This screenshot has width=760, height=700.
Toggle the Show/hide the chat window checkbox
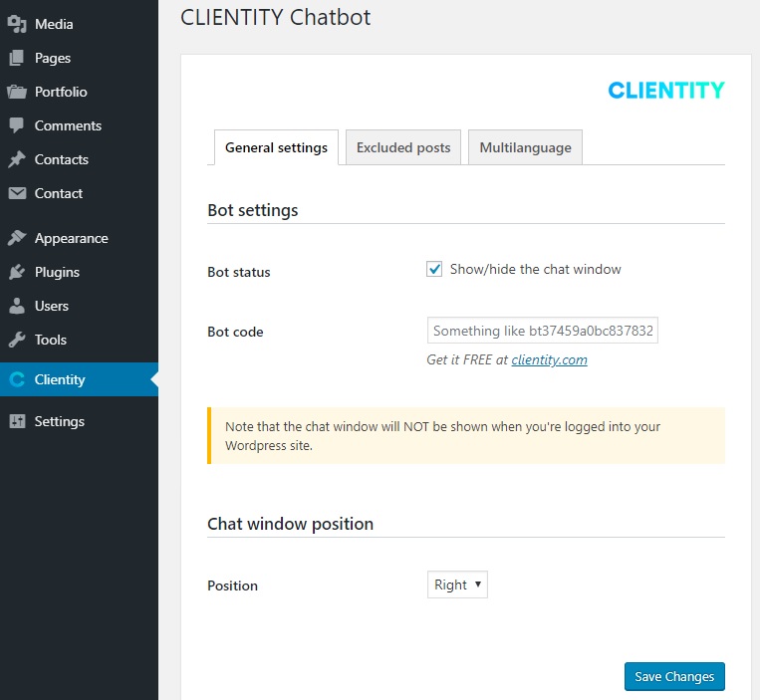pyautogui.click(x=434, y=269)
